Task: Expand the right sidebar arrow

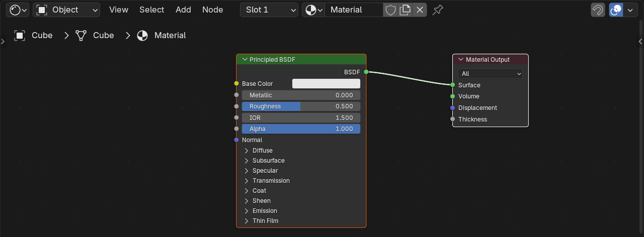Action: [x=640, y=41]
